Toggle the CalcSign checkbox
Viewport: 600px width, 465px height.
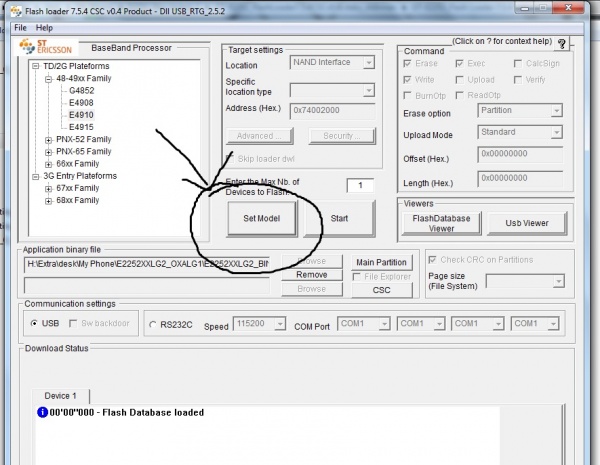pos(517,64)
